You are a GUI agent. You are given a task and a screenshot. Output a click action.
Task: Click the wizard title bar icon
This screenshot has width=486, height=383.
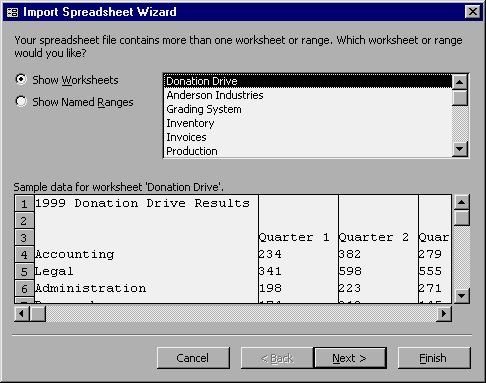pos(12,12)
